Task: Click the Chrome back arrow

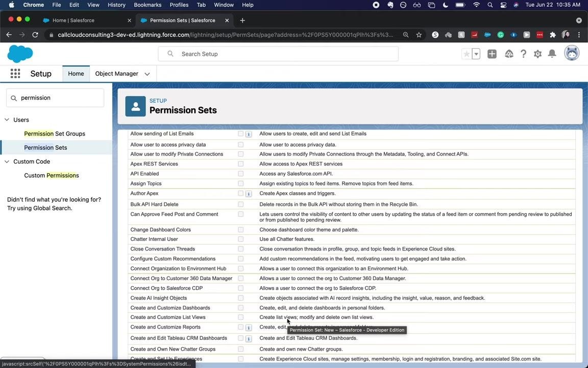Action: 9,35
